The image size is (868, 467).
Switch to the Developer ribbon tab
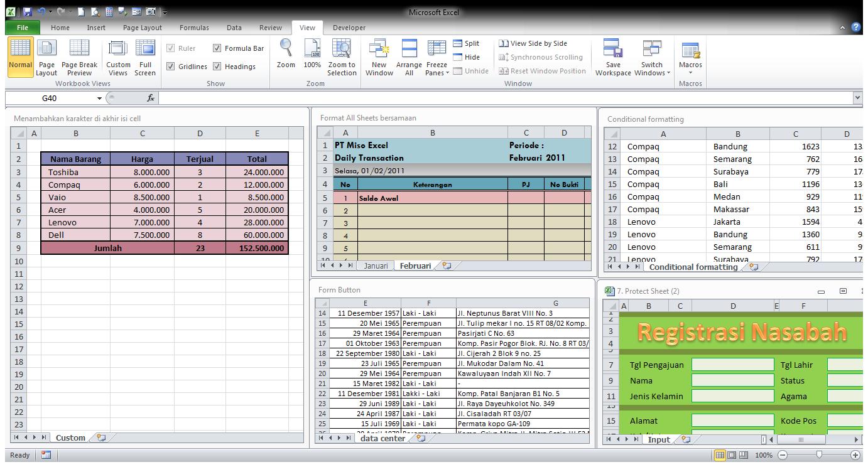click(349, 28)
